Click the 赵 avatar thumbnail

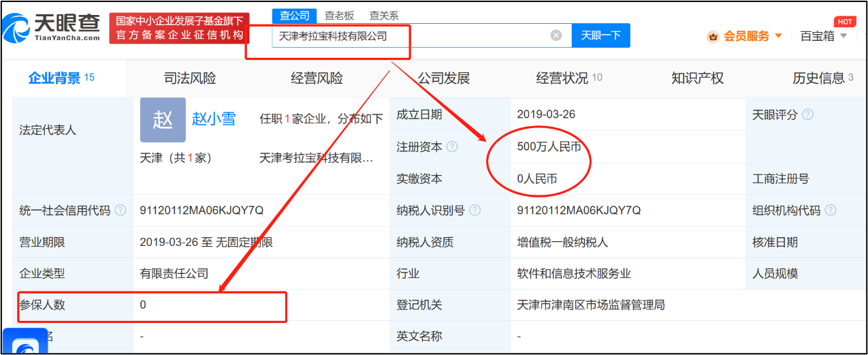pos(163,120)
